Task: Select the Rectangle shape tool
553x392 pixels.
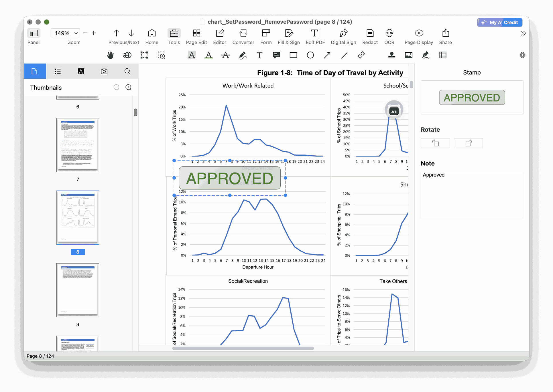Action: (293, 55)
